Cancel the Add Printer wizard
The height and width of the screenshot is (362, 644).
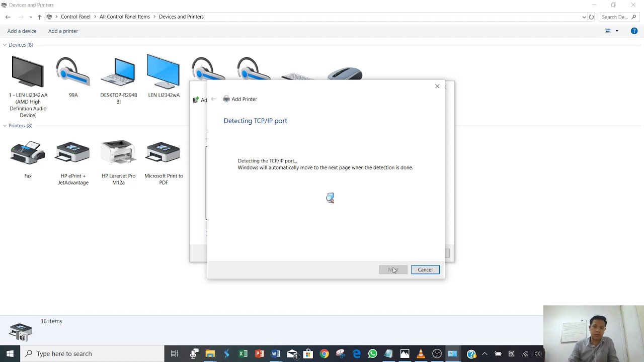pyautogui.click(x=425, y=269)
